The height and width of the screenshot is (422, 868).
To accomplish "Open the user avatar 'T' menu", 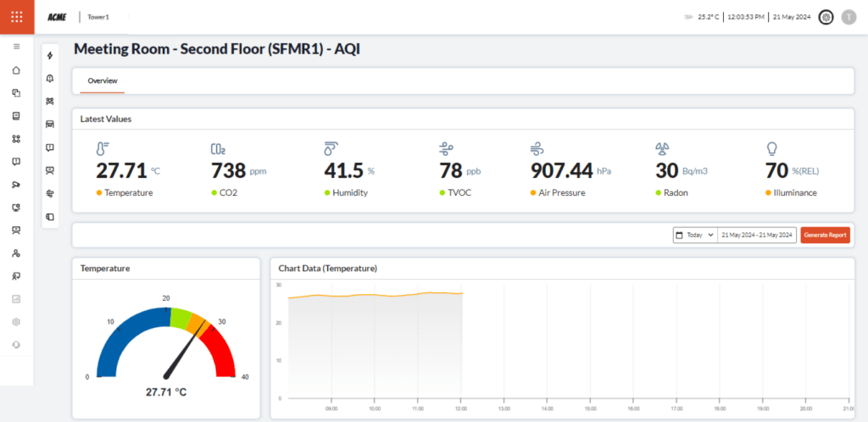I will pos(849,17).
